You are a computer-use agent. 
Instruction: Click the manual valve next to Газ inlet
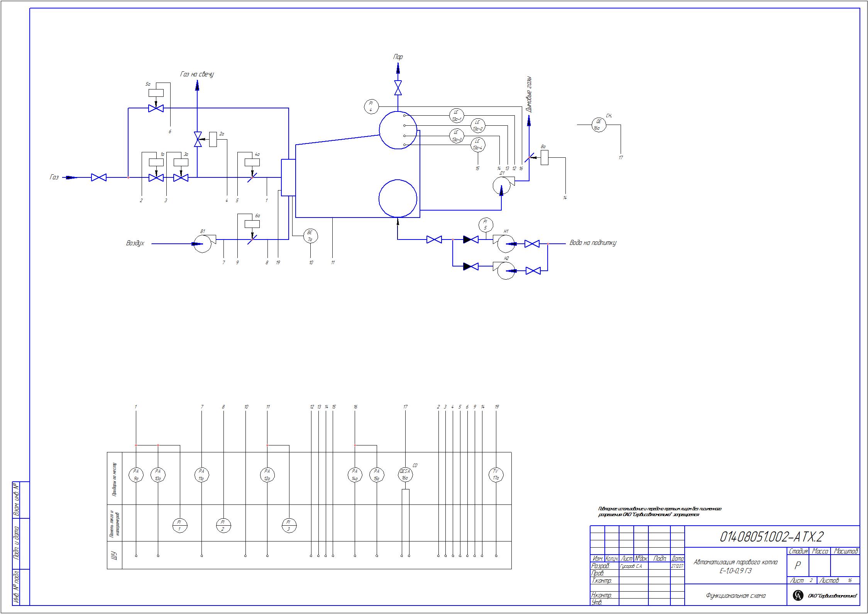(99, 177)
